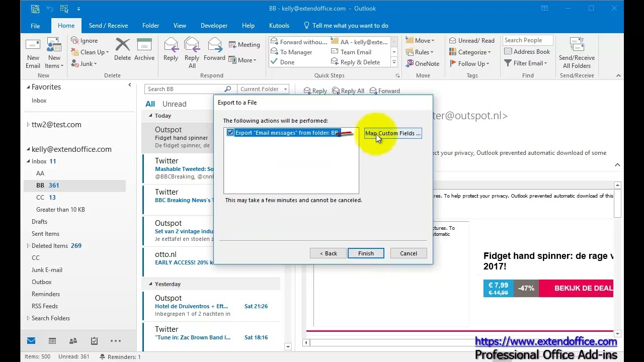Switch to Send / Receive tab

[x=108, y=26]
